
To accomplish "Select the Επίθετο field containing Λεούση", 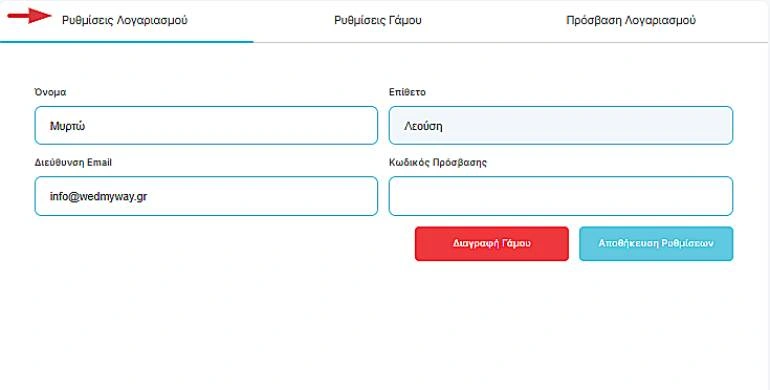I will [x=561, y=126].
